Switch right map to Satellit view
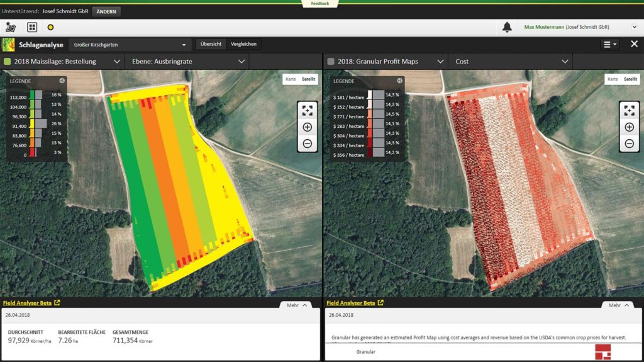644x362 pixels. click(x=630, y=79)
